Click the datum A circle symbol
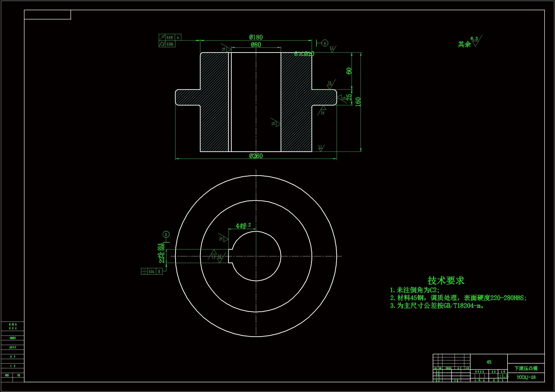This screenshot has width=555, height=392. pyautogui.click(x=325, y=43)
